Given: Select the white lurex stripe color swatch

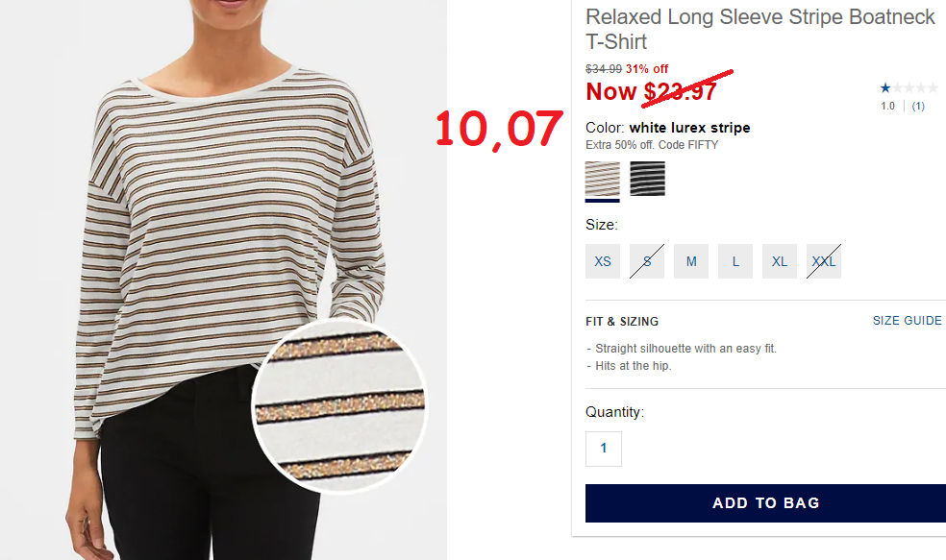Looking at the screenshot, I should point(602,179).
